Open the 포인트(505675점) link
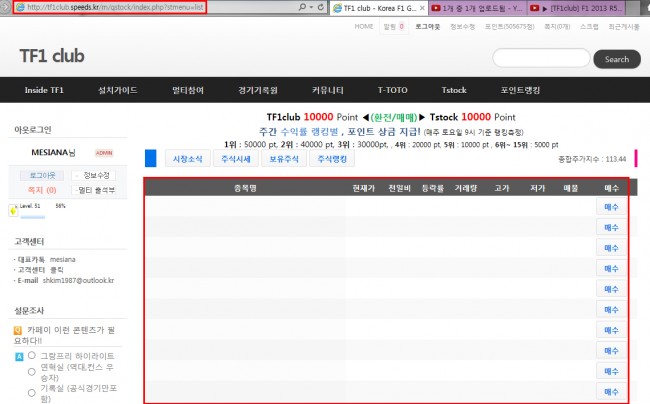Screen dimensions: 650x404 pyautogui.click(x=509, y=27)
